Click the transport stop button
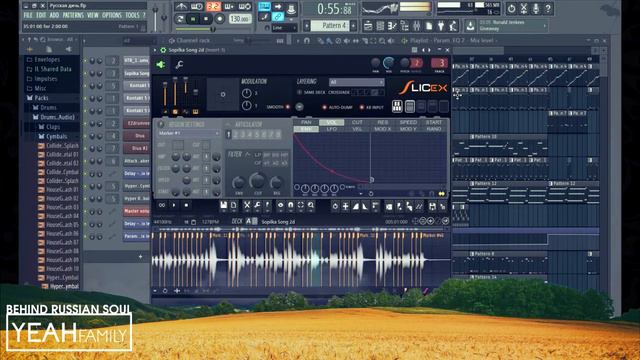The image size is (640, 360). point(206,19)
